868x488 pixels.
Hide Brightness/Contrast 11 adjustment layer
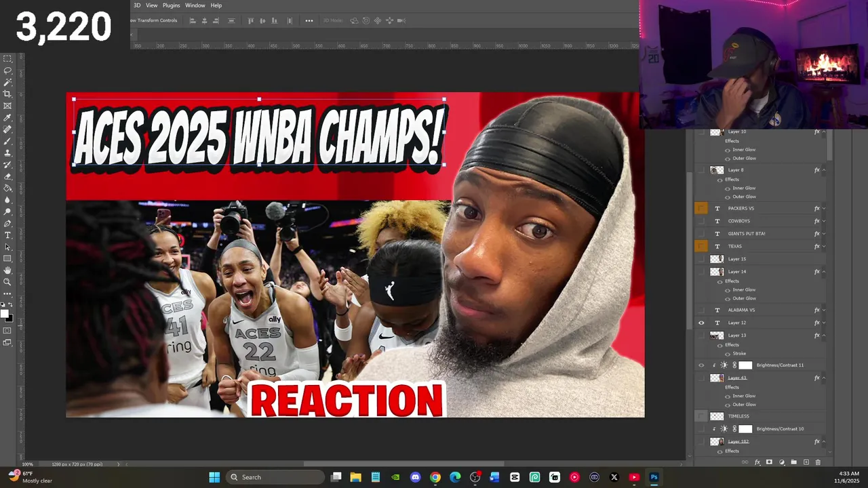(701, 365)
